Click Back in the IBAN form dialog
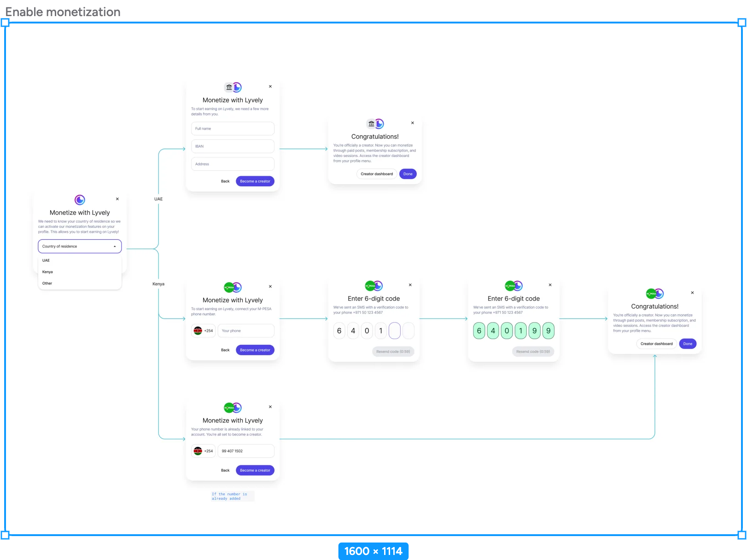Screen dimensions: 747x560 point(225,181)
